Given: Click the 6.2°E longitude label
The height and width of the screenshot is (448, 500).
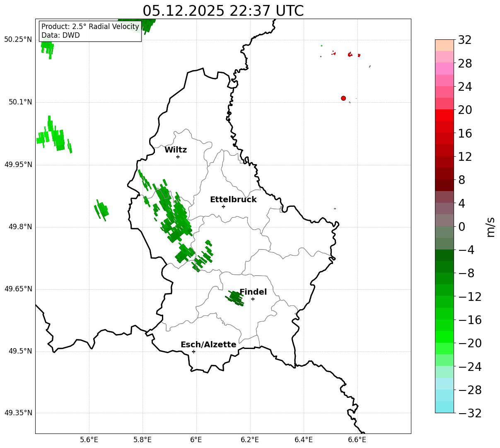Looking at the screenshot, I should (x=250, y=440).
